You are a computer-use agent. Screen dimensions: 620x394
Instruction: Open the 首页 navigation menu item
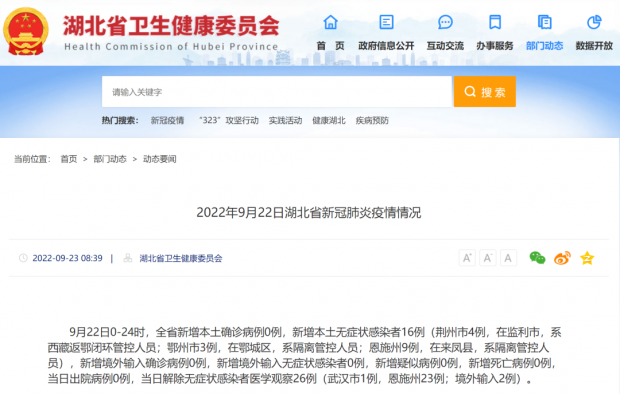(x=331, y=46)
